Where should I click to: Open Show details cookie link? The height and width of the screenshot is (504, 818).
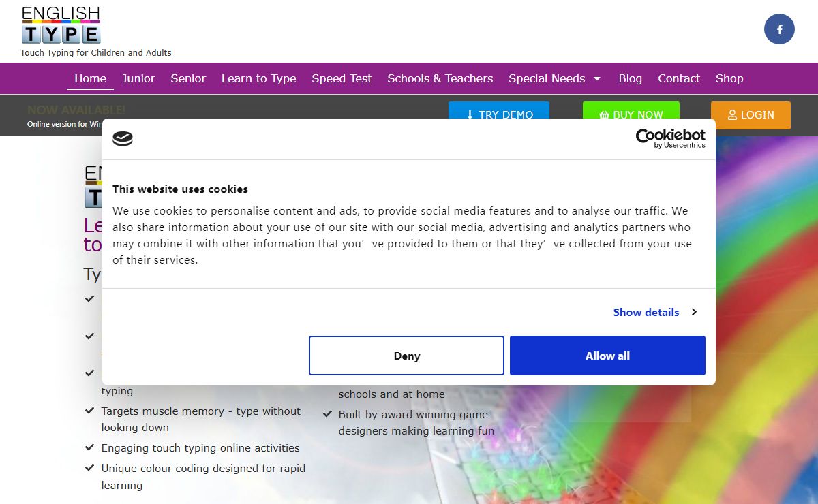point(646,312)
